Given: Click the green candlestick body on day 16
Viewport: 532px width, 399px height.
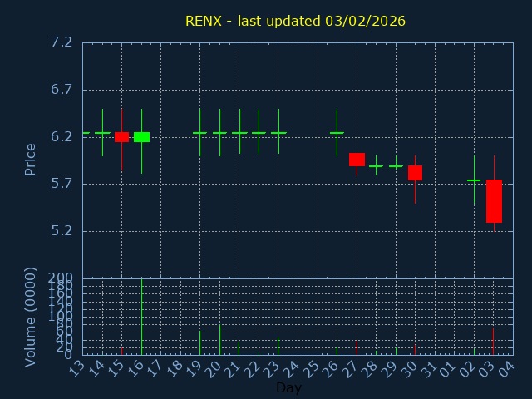Looking at the screenshot, I should click(141, 137).
